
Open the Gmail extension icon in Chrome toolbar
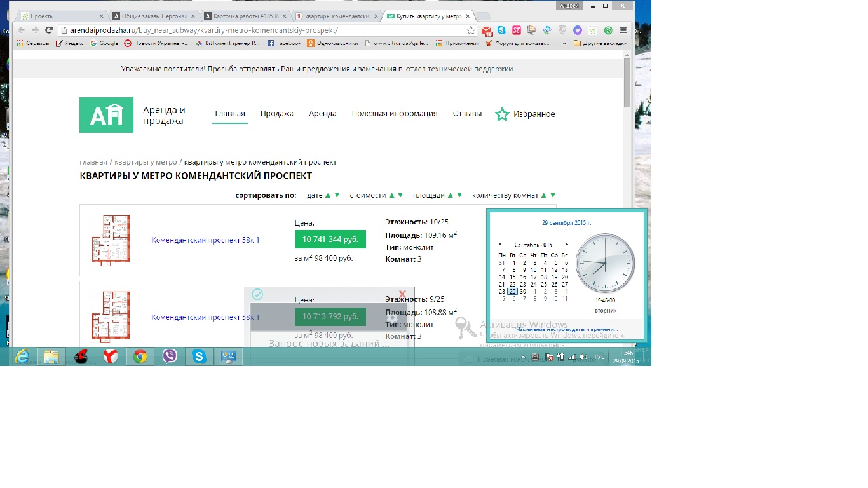pyautogui.click(x=487, y=30)
